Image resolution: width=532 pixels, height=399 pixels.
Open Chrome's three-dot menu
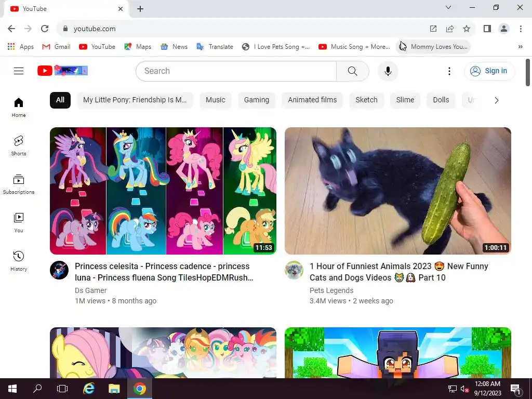pyautogui.click(x=521, y=29)
